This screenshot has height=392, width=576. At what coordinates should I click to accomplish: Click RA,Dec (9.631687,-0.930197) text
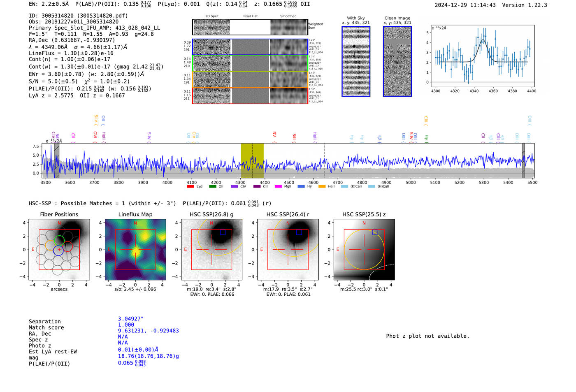click(72, 40)
